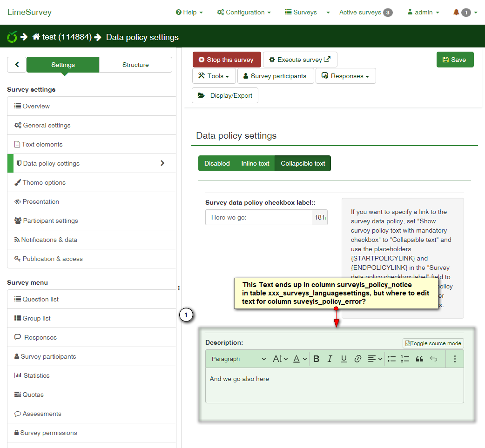Select the Disabled policy option
This screenshot has height=448, width=485.
tap(217, 163)
